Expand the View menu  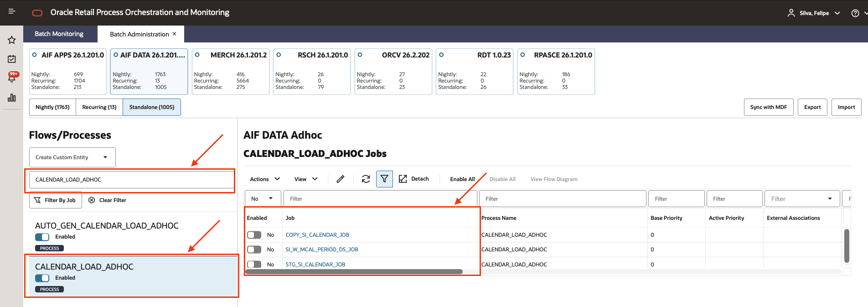coord(306,179)
